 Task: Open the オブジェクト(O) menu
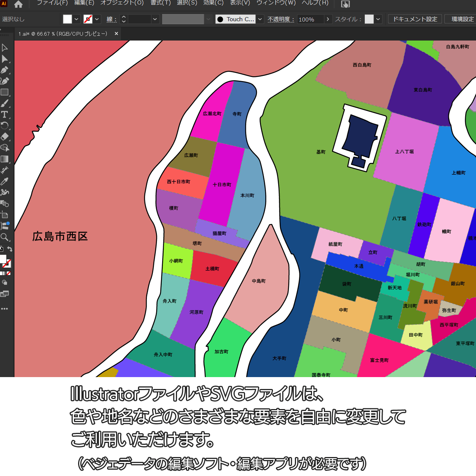tap(122, 3)
